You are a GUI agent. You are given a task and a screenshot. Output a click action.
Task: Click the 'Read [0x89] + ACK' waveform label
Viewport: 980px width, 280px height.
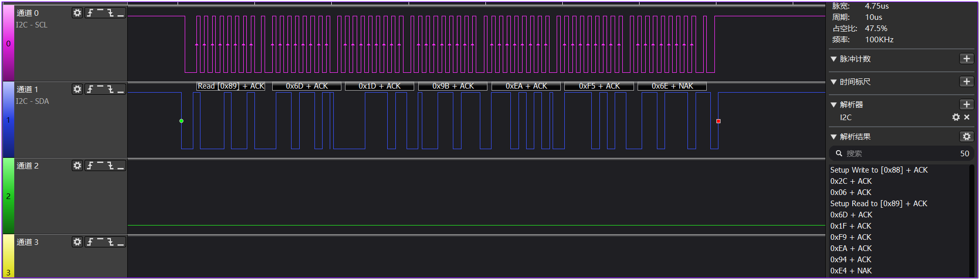(231, 86)
